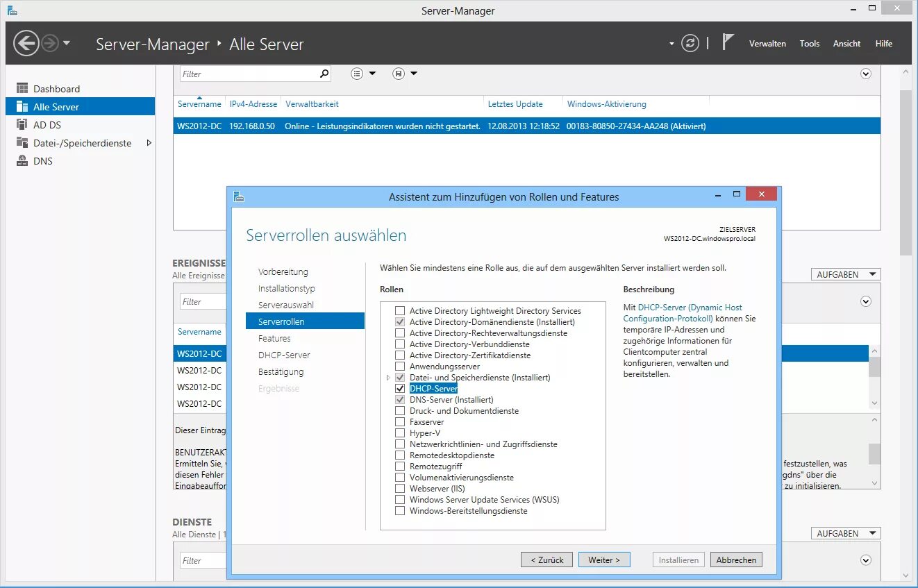Click the Server-Manager title bar icon
Image resolution: width=918 pixels, height=588 pixels.
coord(12,10)
